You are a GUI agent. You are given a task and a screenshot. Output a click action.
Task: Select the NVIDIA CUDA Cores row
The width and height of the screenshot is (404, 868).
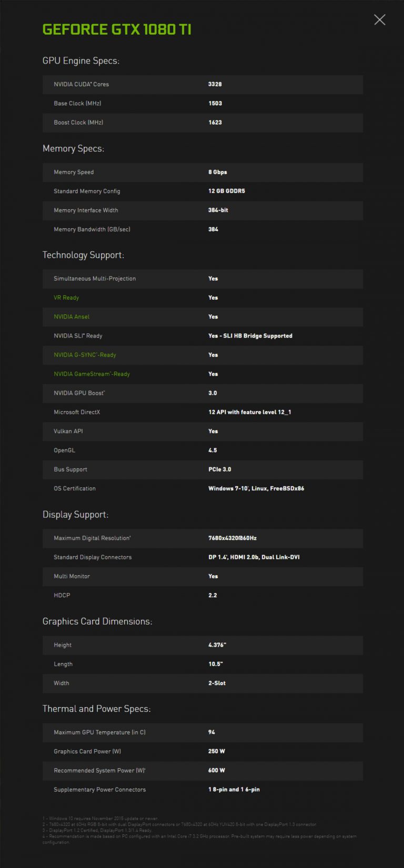click(x=203, y=84)
